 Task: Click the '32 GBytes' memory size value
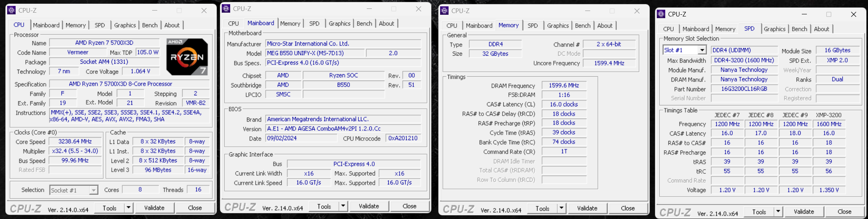(495, 54)
